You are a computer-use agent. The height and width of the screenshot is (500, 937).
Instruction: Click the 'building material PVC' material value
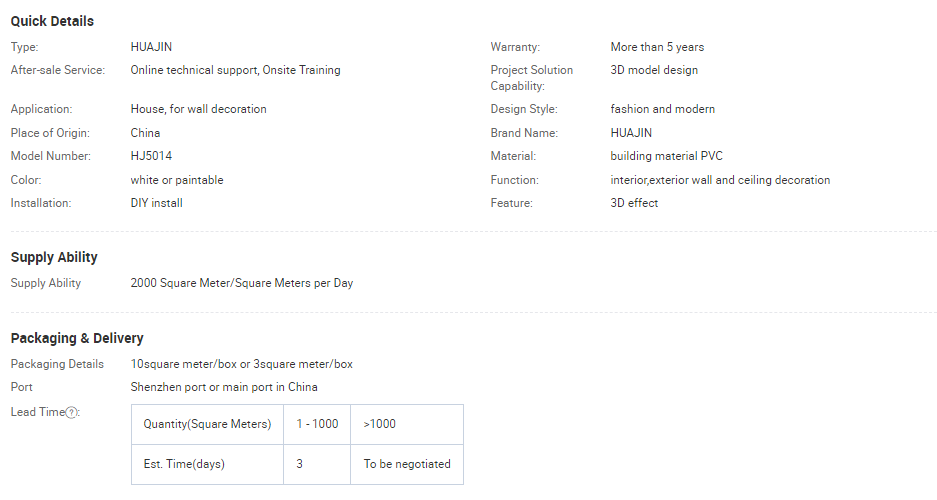(666, 156)
